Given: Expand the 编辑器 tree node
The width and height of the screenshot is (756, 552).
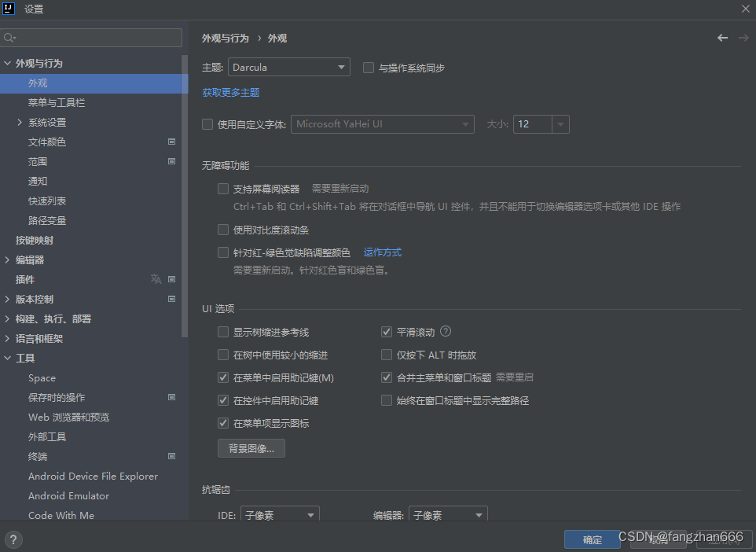Looking at the screenshot, I should coord(7,259).
